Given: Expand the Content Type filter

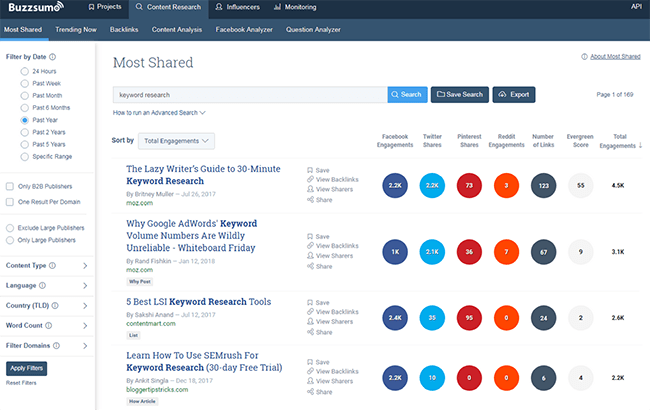Looking at the screenshot, I should click(x=85, y=266).
